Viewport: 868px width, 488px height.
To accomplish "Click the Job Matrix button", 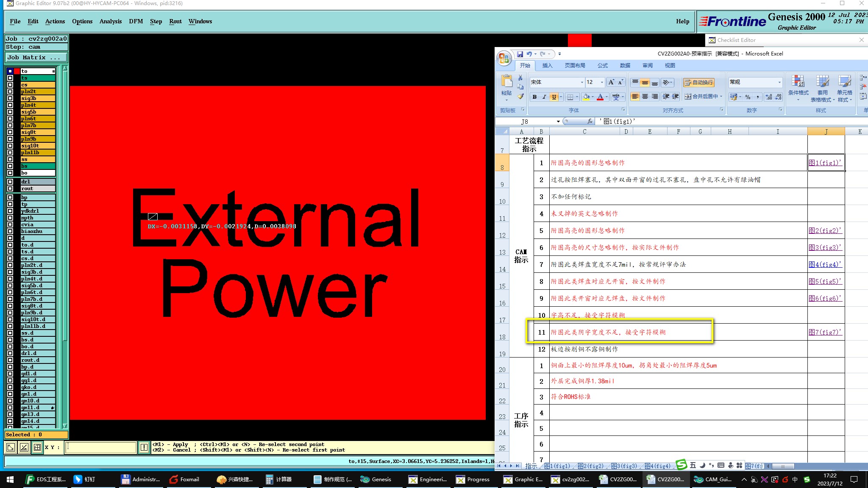I will 36,57.
